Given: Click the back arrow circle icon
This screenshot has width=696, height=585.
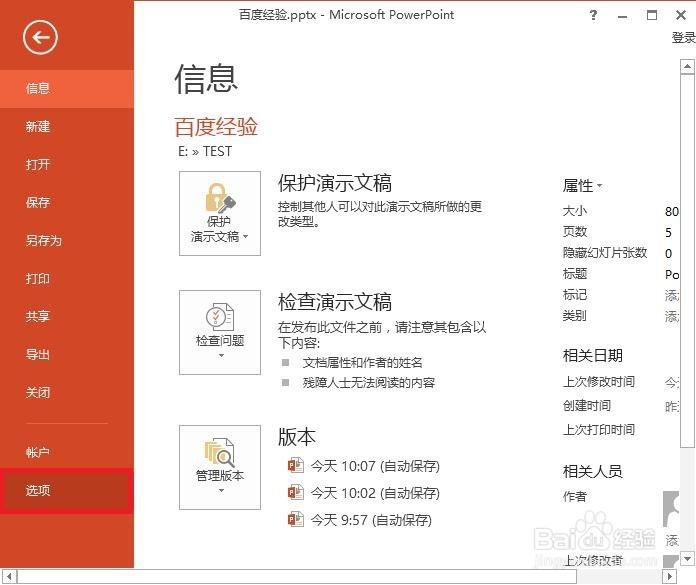Looking at the screenshot, I should tap(40, 38).
